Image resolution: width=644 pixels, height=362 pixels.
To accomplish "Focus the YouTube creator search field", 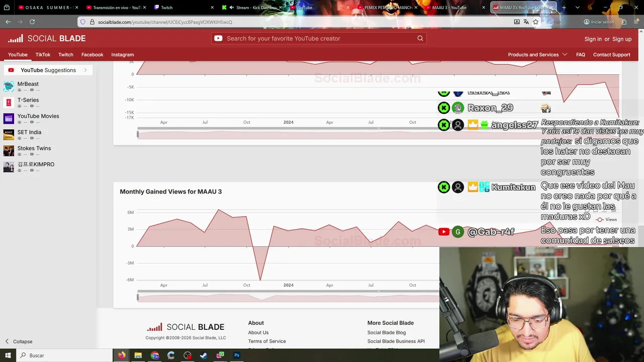I will 319,38.
